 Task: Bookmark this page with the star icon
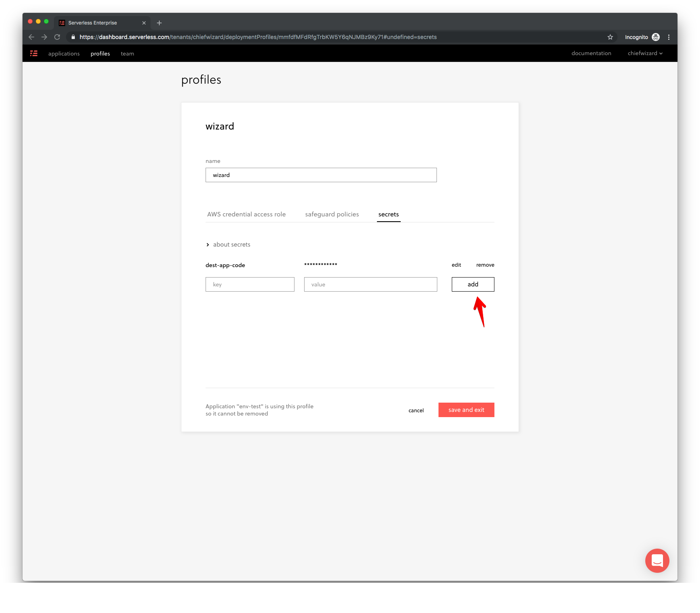click(610, 37)
